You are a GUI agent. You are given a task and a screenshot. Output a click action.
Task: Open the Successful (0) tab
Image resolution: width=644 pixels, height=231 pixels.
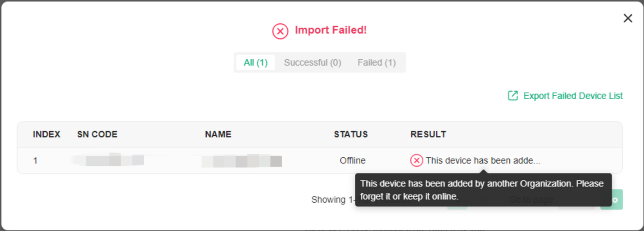coord(313,62)
